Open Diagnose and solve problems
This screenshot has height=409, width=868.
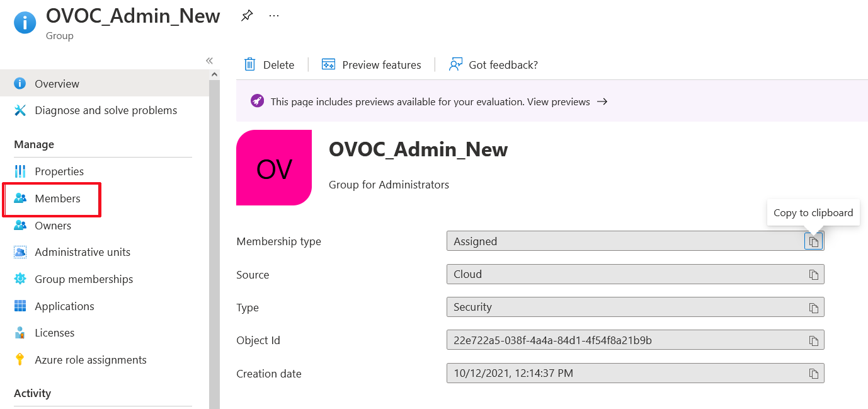coord(105,110)
